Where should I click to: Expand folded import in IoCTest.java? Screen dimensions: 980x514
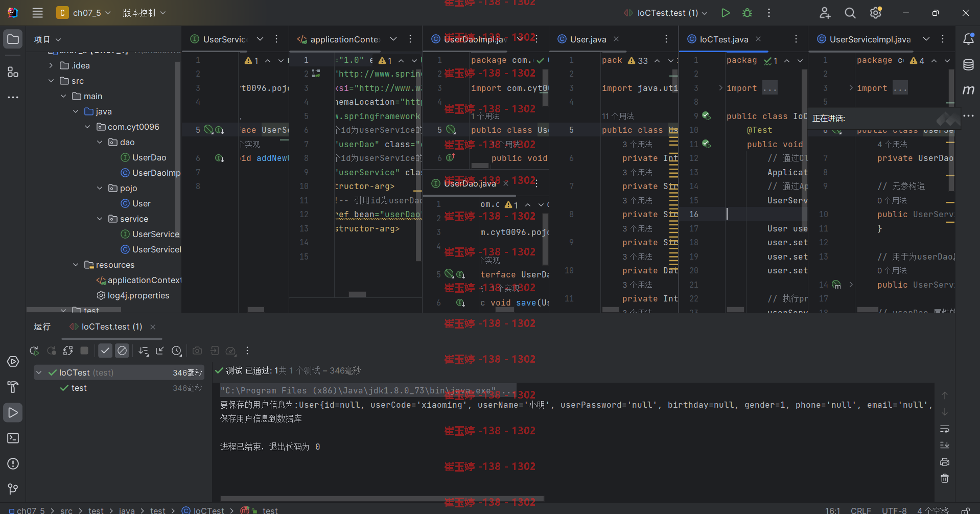click(x=720, y=88)
